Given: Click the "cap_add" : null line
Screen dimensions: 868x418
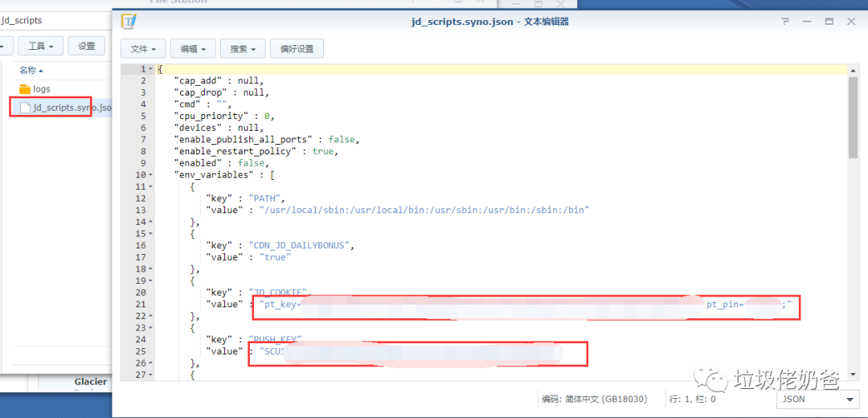Looking at the screenshot, I should (x=219, y=81).
